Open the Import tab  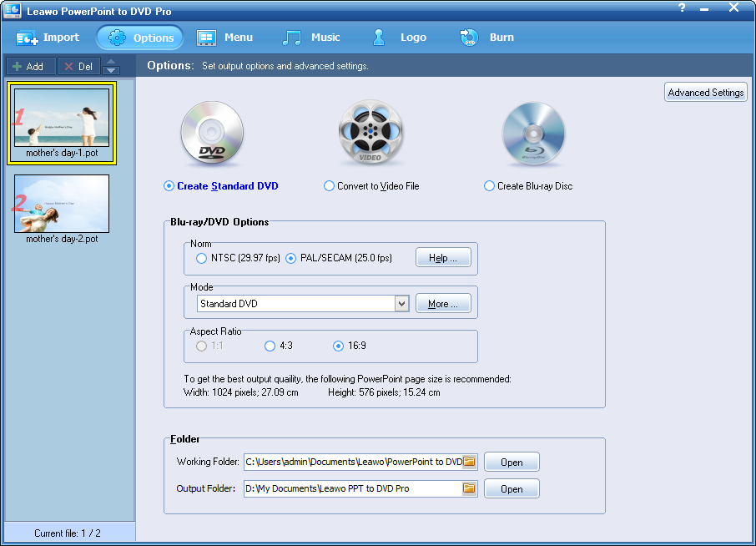(48, 38)
